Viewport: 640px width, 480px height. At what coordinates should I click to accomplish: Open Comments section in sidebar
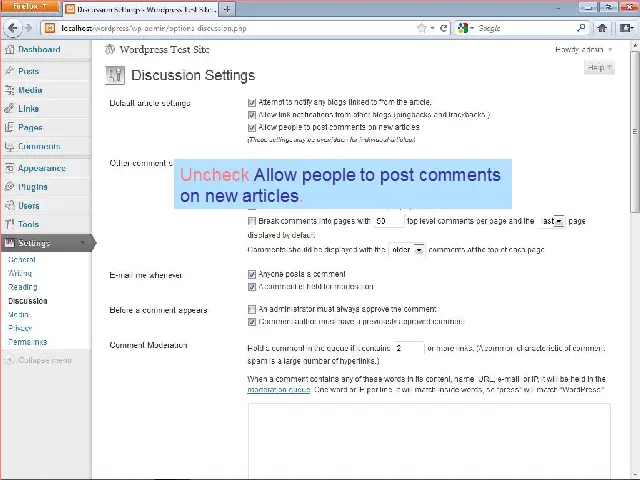(x=39, y=146)
